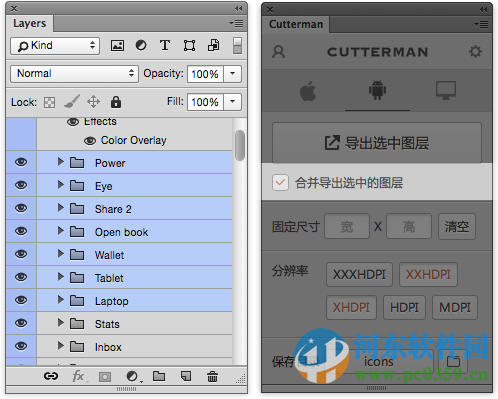This screenshot has height=399, width=498.
Task: Select the Layers panel tab
Action: click(30, 24)
